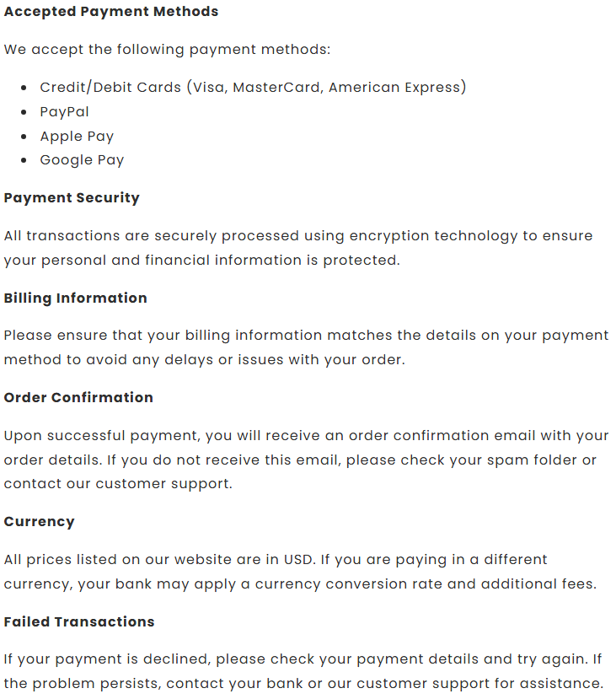
Task: Click the text 'We accept the following payment methods'
Action: [167, 49]
